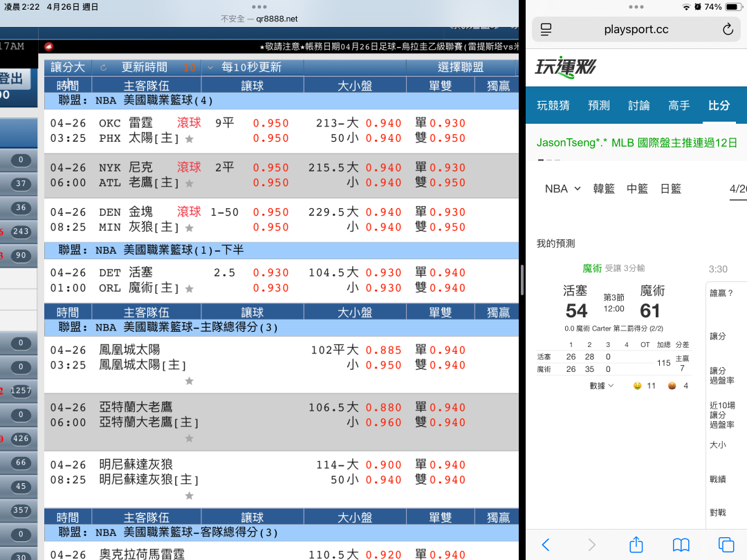Click the refresh icon beside 更新時間

[x=104, y=68]
